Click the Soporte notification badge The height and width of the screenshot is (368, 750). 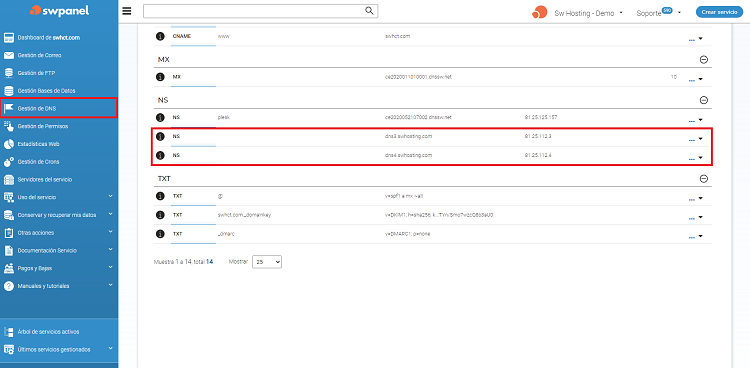[667, 10]
